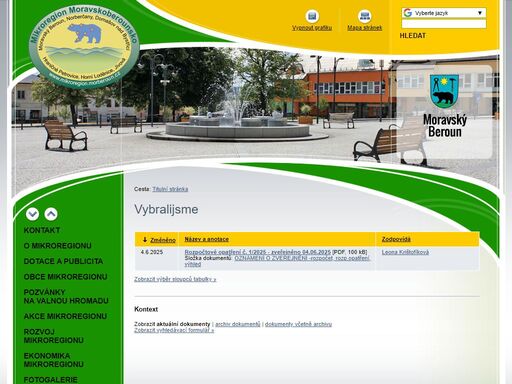This screenshot has height=384, width=512.
Task: Click the up chevron circle above menu
Action: pos(51,214)
